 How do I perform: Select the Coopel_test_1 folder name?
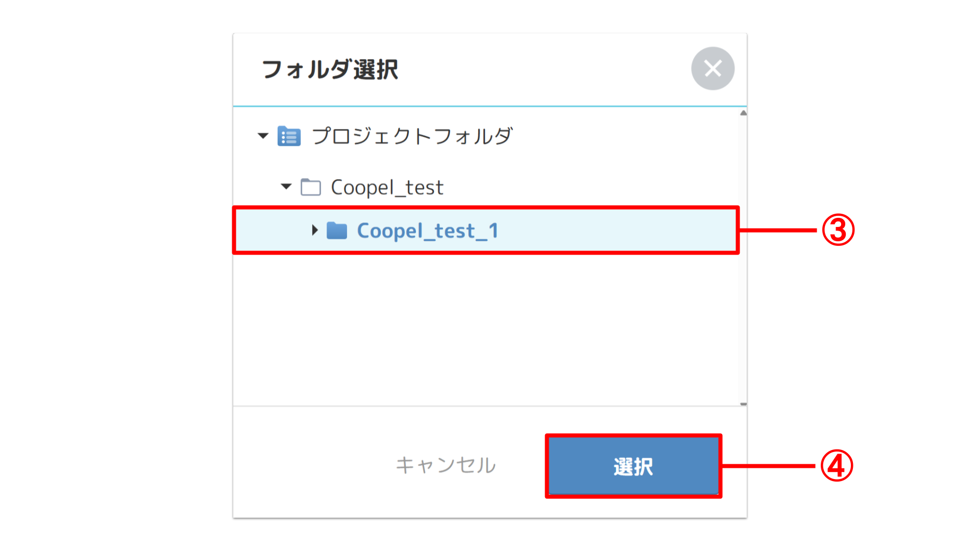[x=427, y=231]
